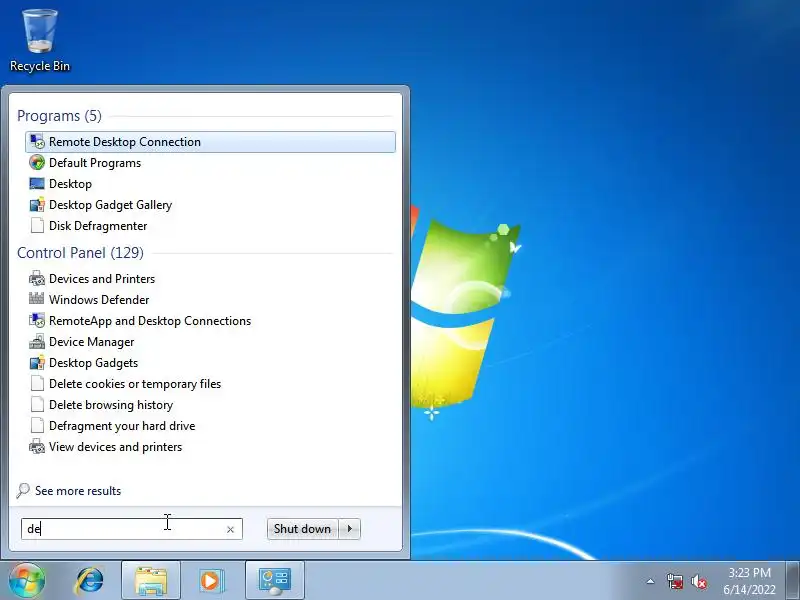This screenshot has height=600, width=800.
Task: Click the Device Manager icon
Action: (x=37, y=341)
